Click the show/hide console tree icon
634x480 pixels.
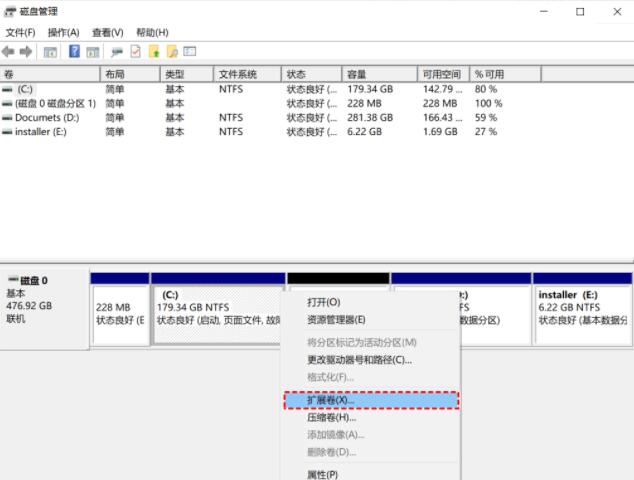point(48,52)
